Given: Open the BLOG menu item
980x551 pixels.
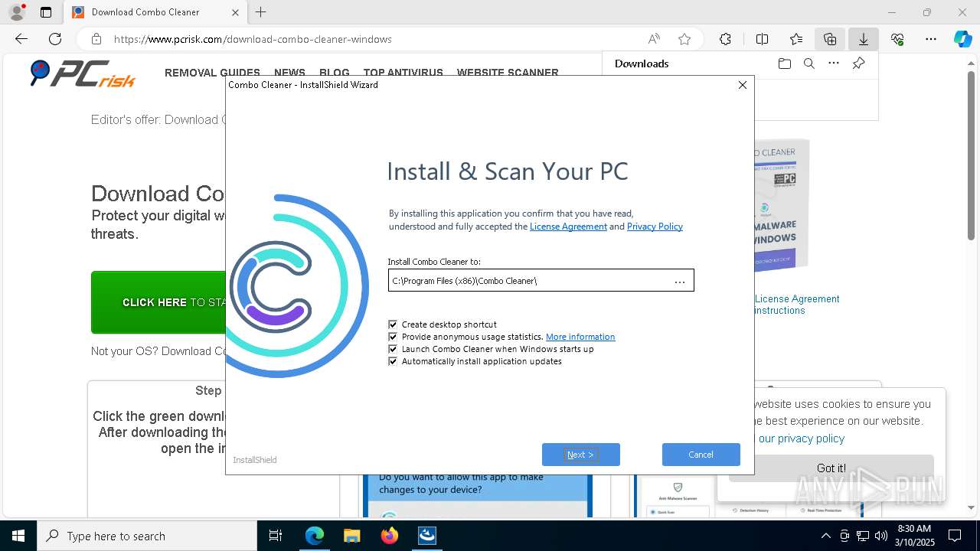Looking at the screenshot, I should coord(335,73).
